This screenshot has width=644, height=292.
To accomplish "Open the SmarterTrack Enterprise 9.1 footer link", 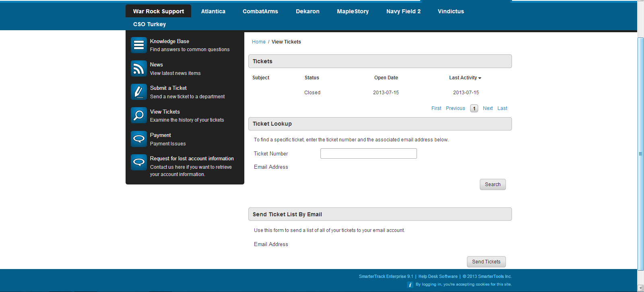I will coord(386,277).
